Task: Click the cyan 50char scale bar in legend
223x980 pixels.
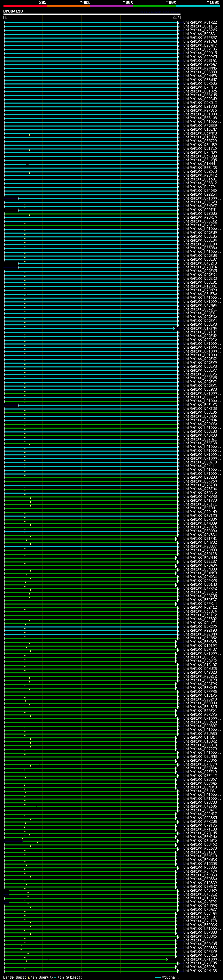Action: [158, 977]
